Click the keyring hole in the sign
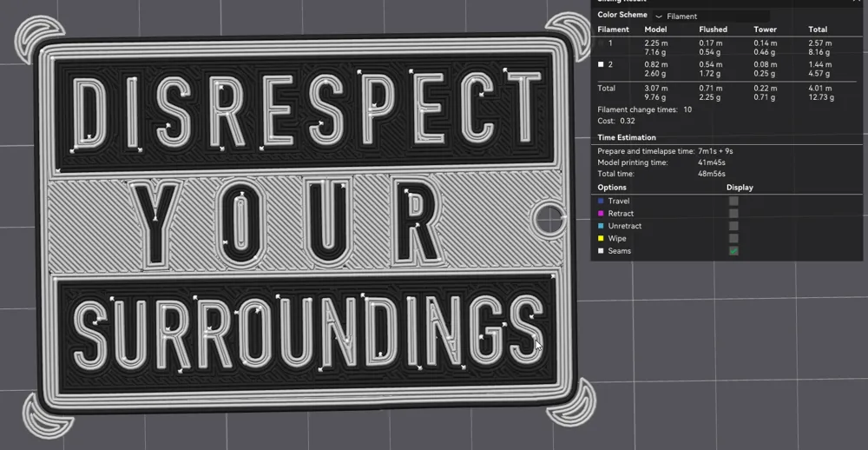 pos(549,220)
